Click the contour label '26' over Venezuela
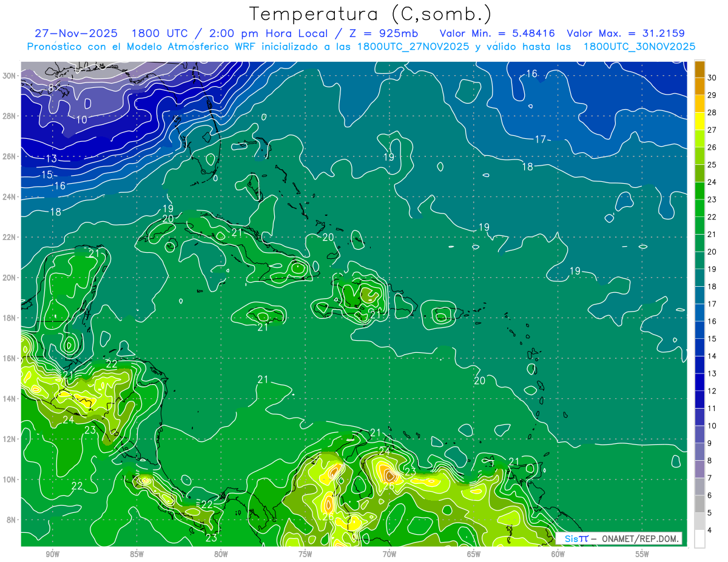Viewport: 728px width, 562px height. click(x=388, y=486)
